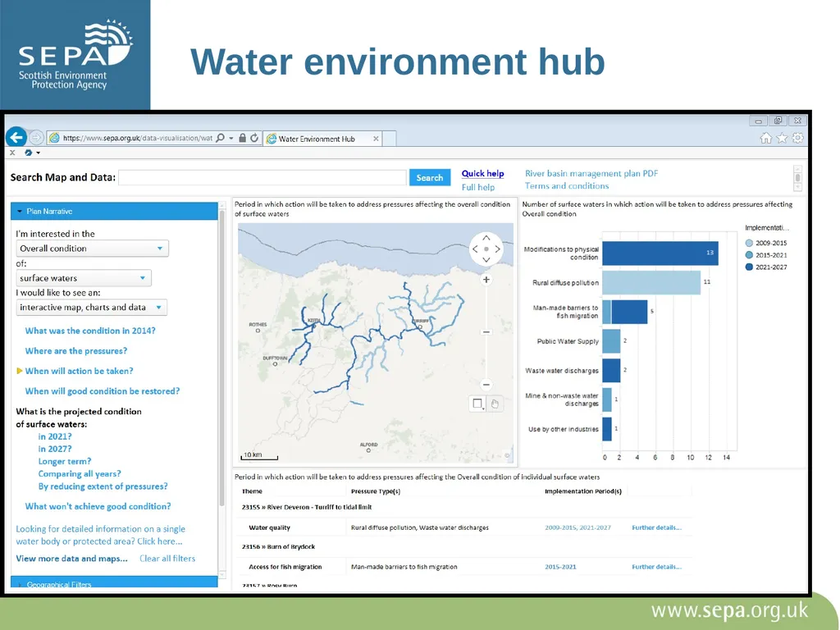Select Where are the pressures?
The height and width of the screenshot is (630, 840).
[x=76, y=351]
